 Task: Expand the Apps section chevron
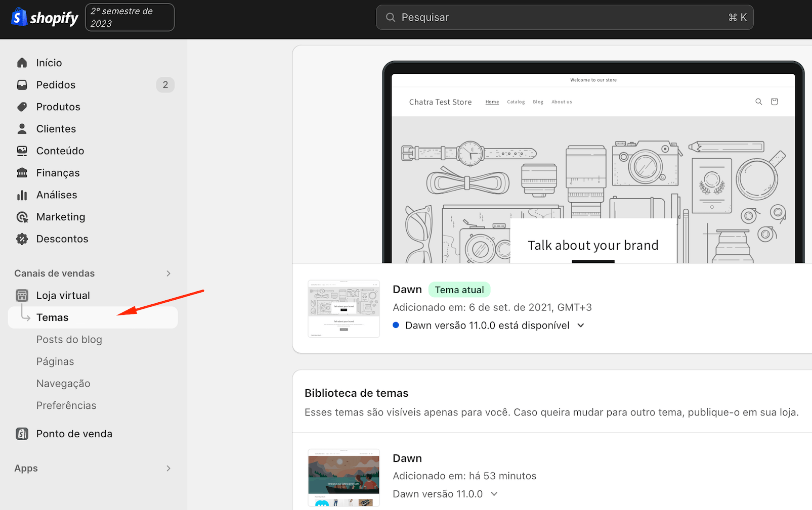(x=168, y=469)
